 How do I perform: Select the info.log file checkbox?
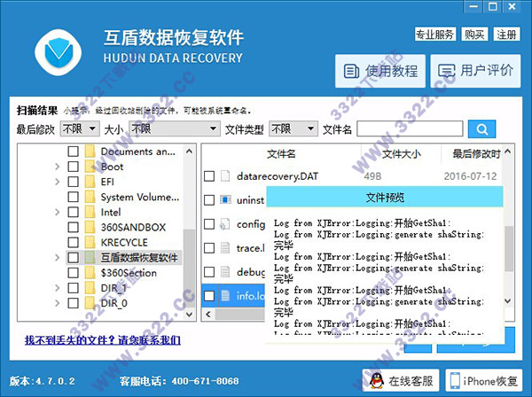(x=209, y=296)
